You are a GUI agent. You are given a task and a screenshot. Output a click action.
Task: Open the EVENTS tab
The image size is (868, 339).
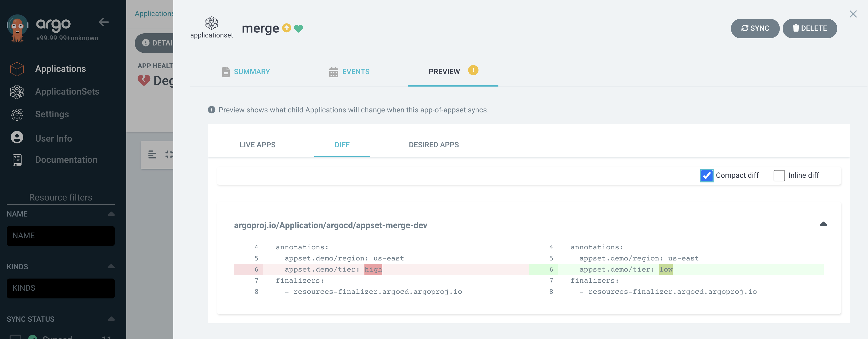pyautogui.click(x=349, y=72)
